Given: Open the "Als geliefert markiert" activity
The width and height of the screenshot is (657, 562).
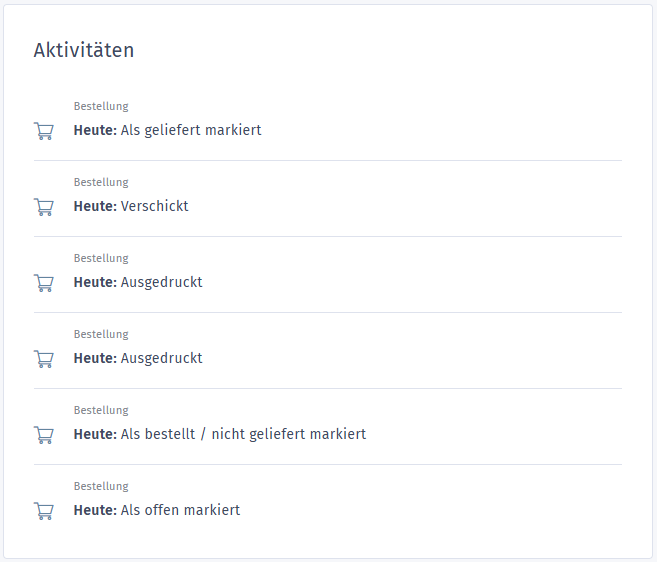Looking at the screenshot, I should [x=190, y=130].
